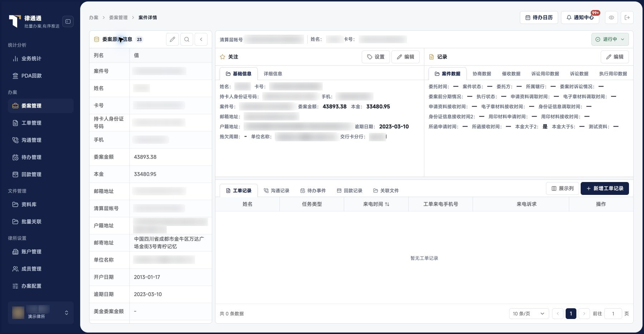Click the 前往 page number input
The height and width of the screenshot is (334, 644).
point(613,314)
